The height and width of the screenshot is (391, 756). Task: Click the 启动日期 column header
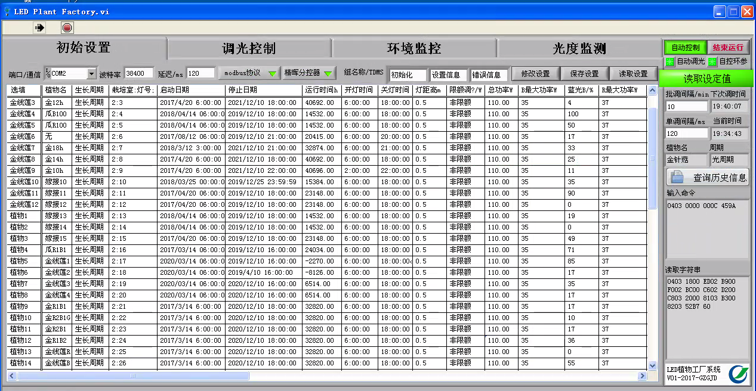pos(191,90)
